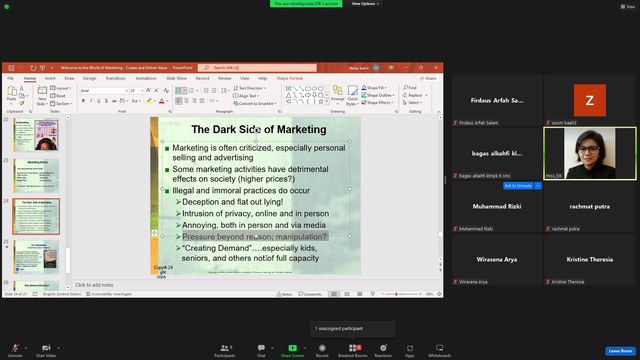
Task: Click the Comments button in status bar
Action: (310, 294)
